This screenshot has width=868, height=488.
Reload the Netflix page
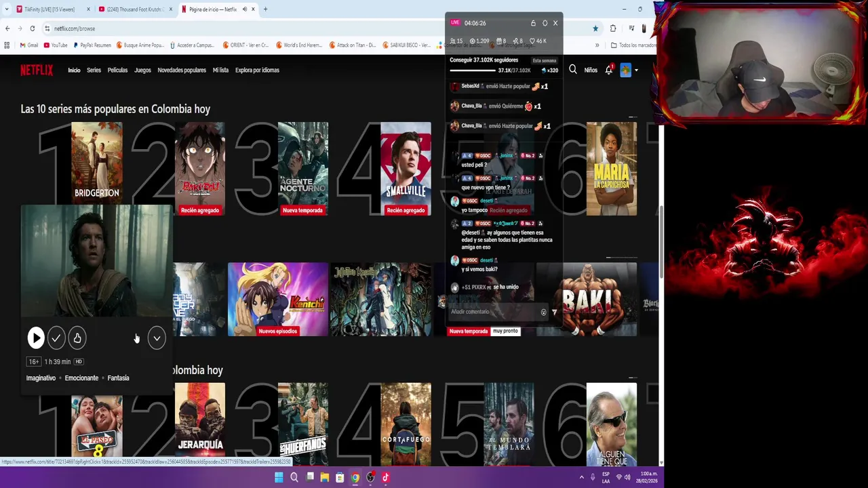[32, 28]
